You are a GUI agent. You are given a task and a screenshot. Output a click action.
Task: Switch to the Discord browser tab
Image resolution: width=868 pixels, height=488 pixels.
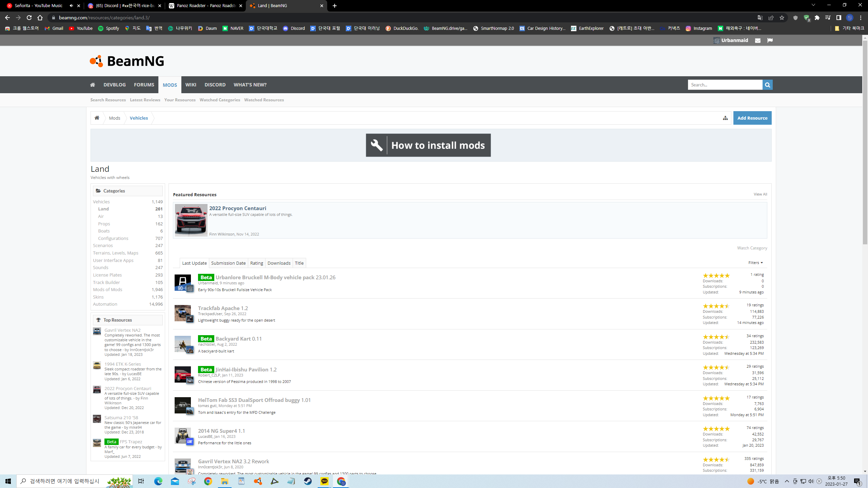[124, 6]
